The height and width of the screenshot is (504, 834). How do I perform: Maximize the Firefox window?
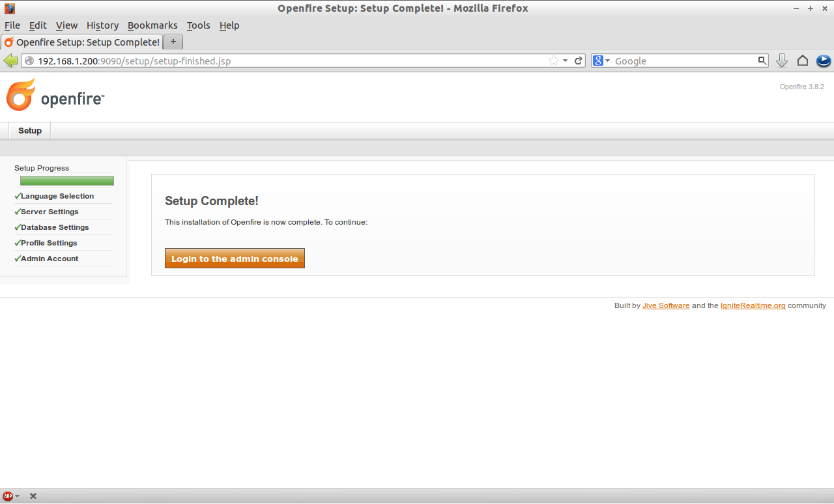(811, 8)
